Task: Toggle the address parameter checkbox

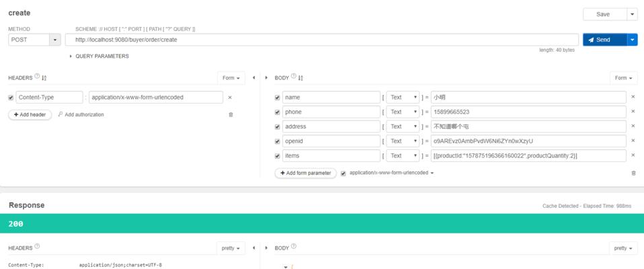Action: pos(277,127)
